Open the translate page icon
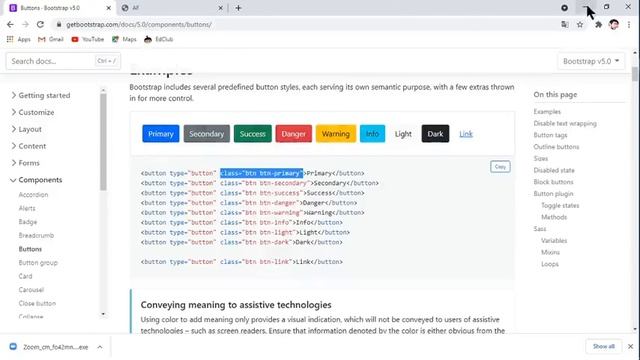 click(565, 24)
